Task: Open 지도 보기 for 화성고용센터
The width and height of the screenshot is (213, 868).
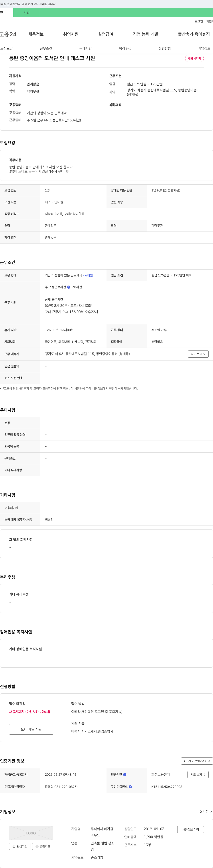Action: 198,774
